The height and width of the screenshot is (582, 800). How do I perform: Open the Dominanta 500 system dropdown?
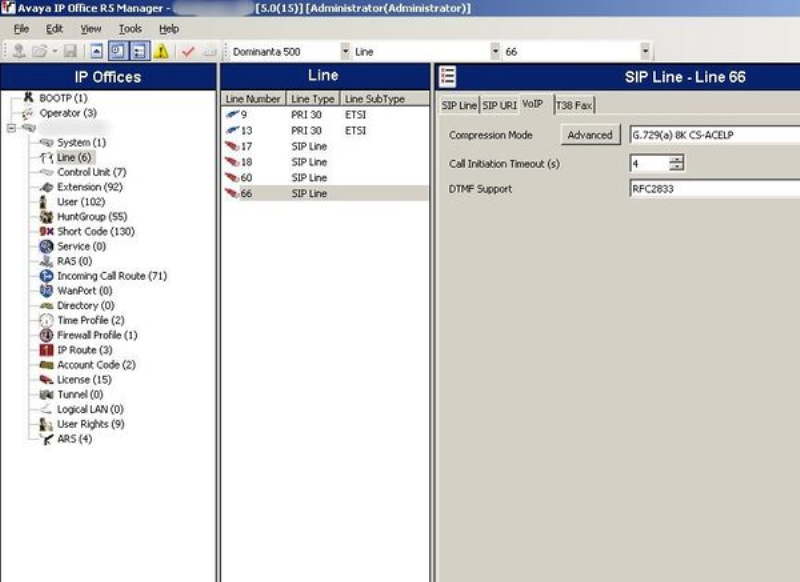pyautogui.click(x=345, y=52)
